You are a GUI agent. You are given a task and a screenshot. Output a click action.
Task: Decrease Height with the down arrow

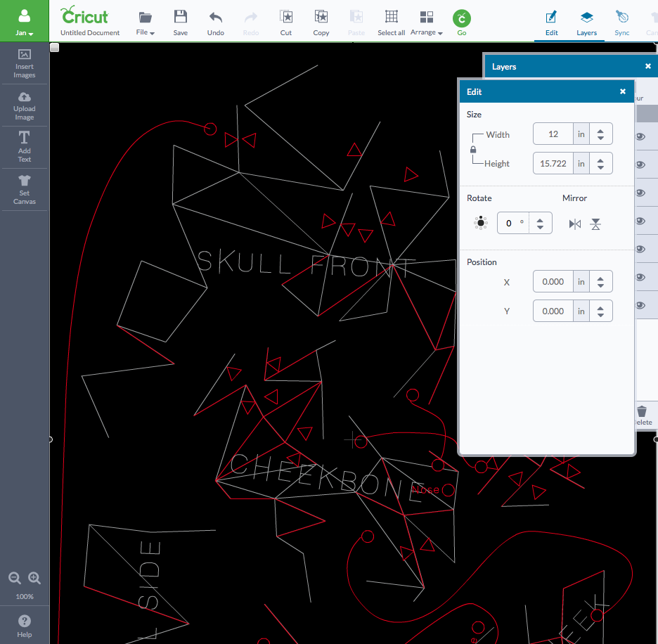tap(600, 167)
